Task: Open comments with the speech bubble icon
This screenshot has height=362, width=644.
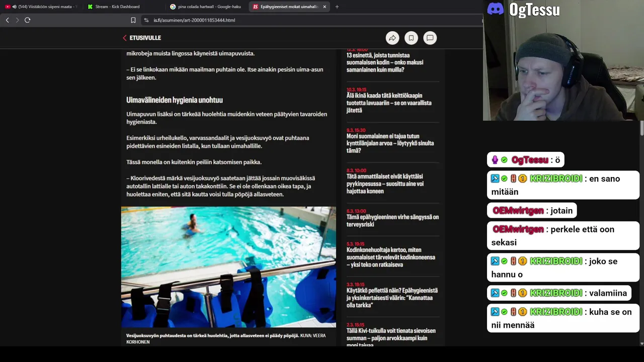Action: click(x=430, y=38)
